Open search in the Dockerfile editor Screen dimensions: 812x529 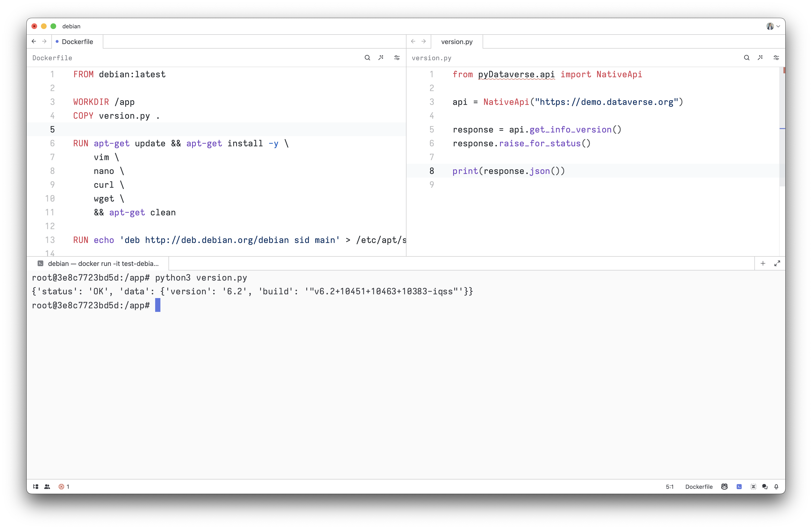(x=367, y=58)
